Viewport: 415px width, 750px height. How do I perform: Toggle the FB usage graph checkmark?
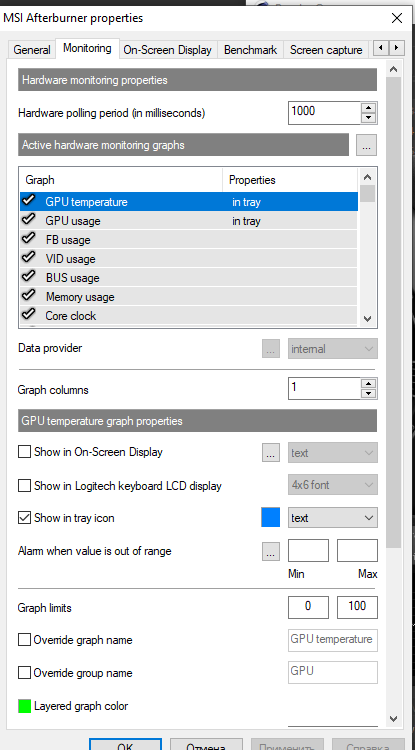[29, 239]
